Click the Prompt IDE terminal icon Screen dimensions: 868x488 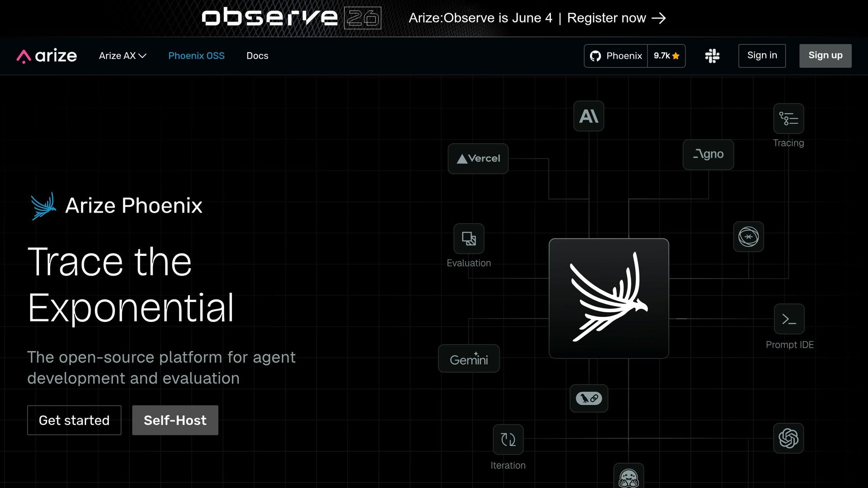[x=789, y=319]
